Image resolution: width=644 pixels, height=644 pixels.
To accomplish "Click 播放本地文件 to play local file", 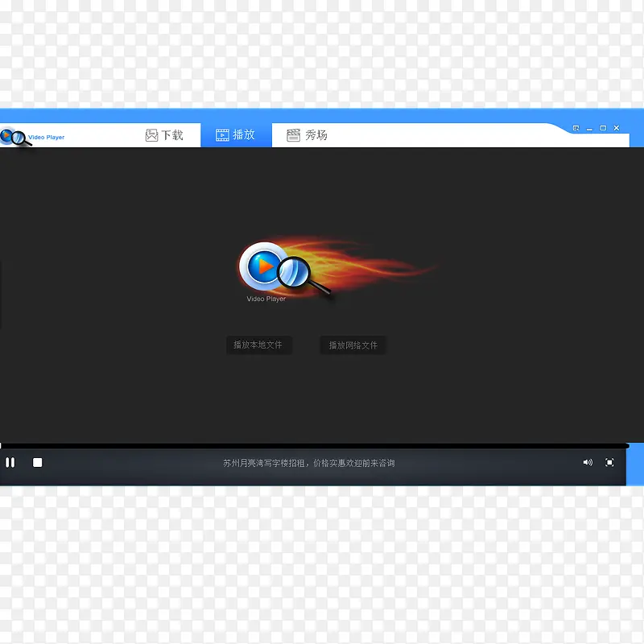I will [x=258, y=345].
